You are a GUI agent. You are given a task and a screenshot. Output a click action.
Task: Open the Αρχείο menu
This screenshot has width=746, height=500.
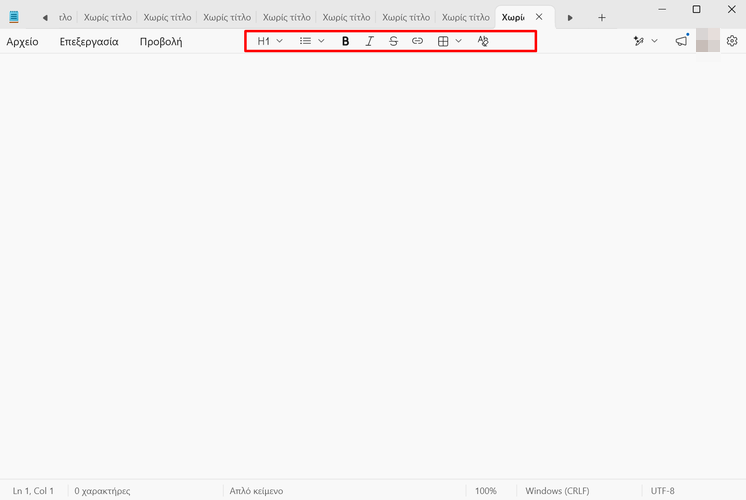[22, 42]
